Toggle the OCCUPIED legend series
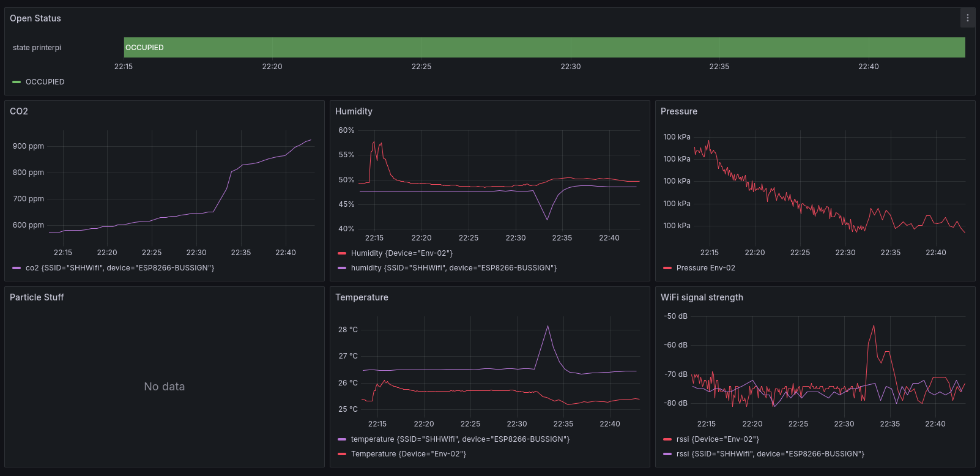The height and width of the screenshot is (476, 980). point(45,82)
